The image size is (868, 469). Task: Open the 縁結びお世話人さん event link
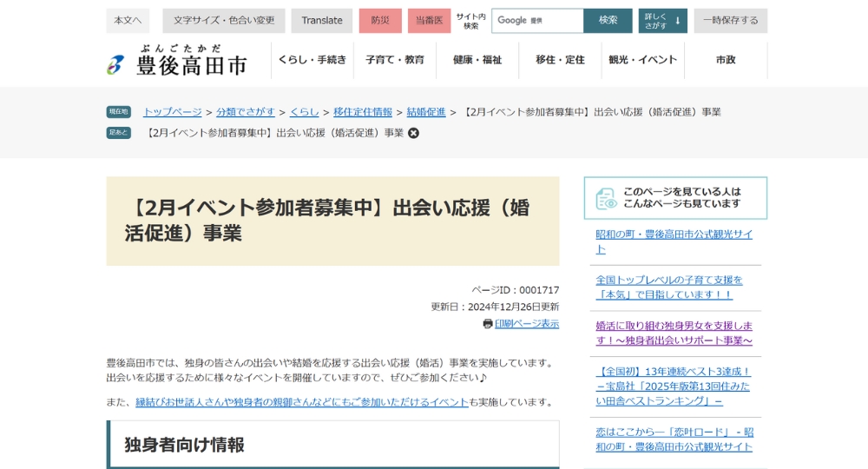[x=302, y=402]
